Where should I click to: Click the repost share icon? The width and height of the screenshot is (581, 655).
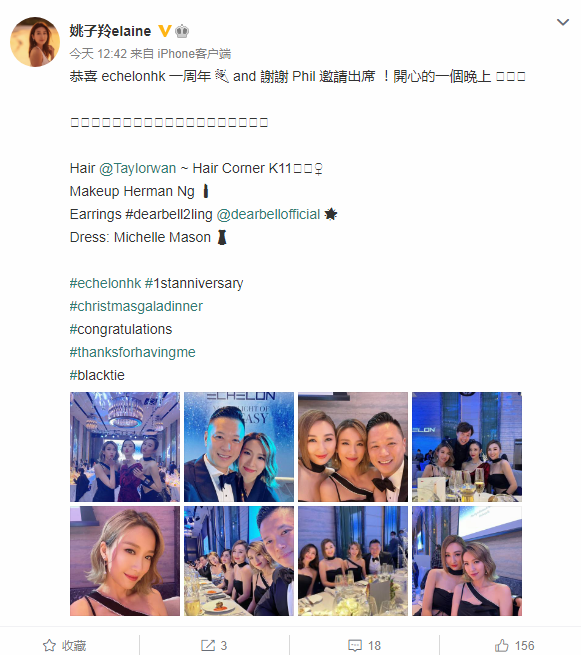coord(208,645)
